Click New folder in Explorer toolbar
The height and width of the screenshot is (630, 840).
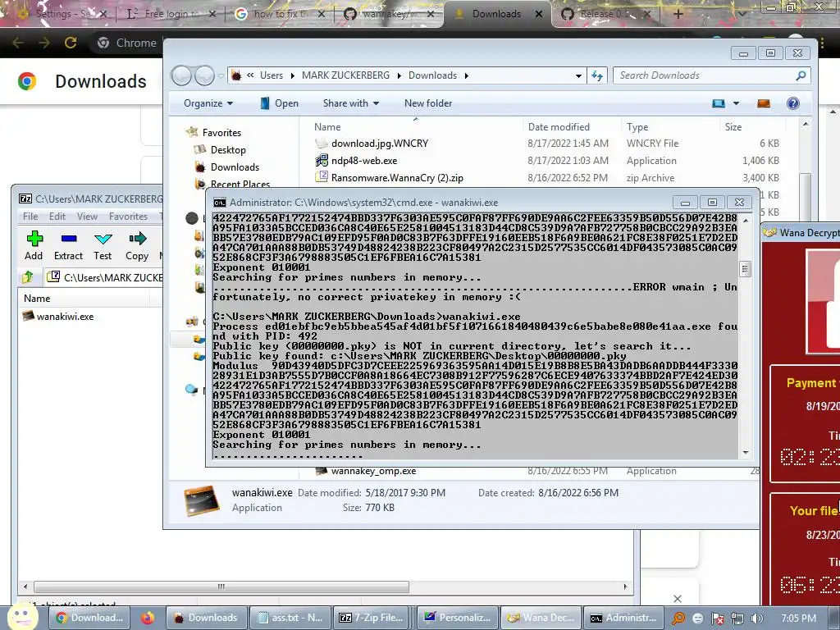click(428, 103)
